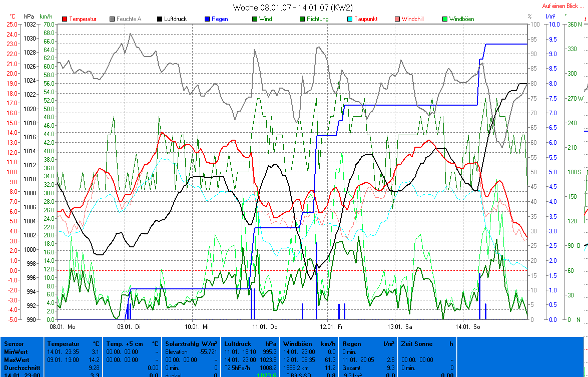The width and height of the screenshot is (588, 377).
Task: Click the chart title 'Woche 08.01.07 - 14.01.07'
Action: 293,8
